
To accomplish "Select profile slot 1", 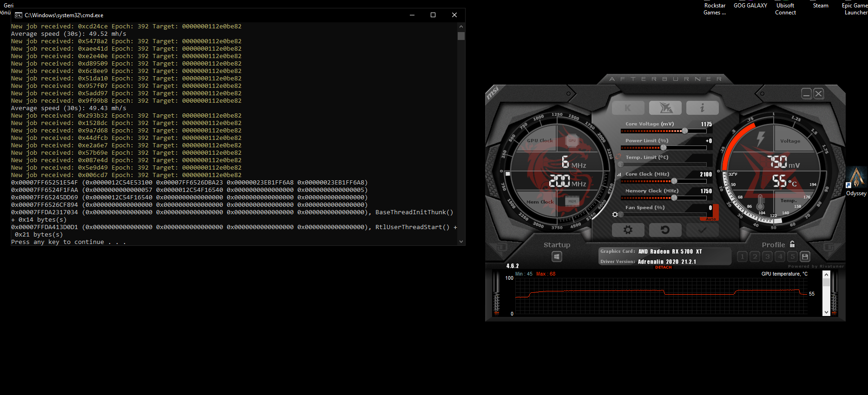I will click(743, 257).
